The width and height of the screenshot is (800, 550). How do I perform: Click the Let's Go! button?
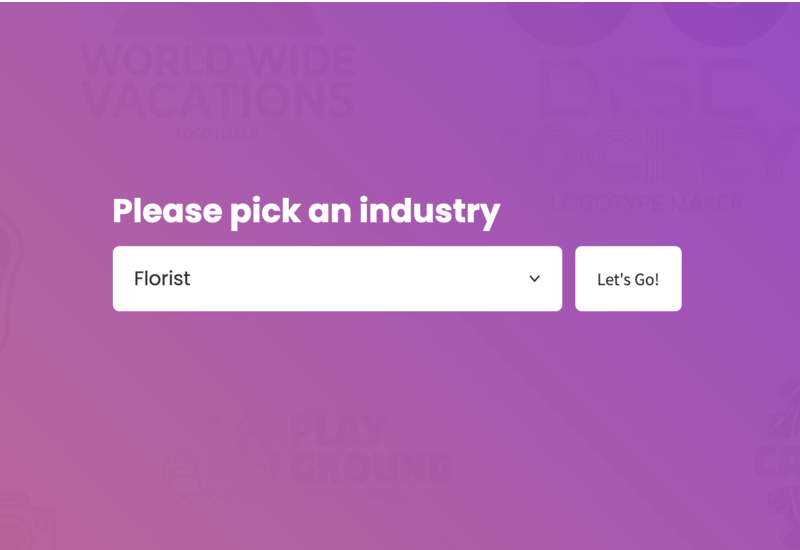pyautogui.click(x=628, y=279)
